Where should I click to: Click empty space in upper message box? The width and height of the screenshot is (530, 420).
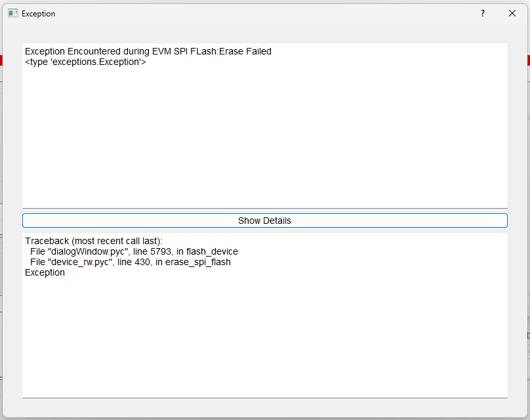(x=262, y=144)
